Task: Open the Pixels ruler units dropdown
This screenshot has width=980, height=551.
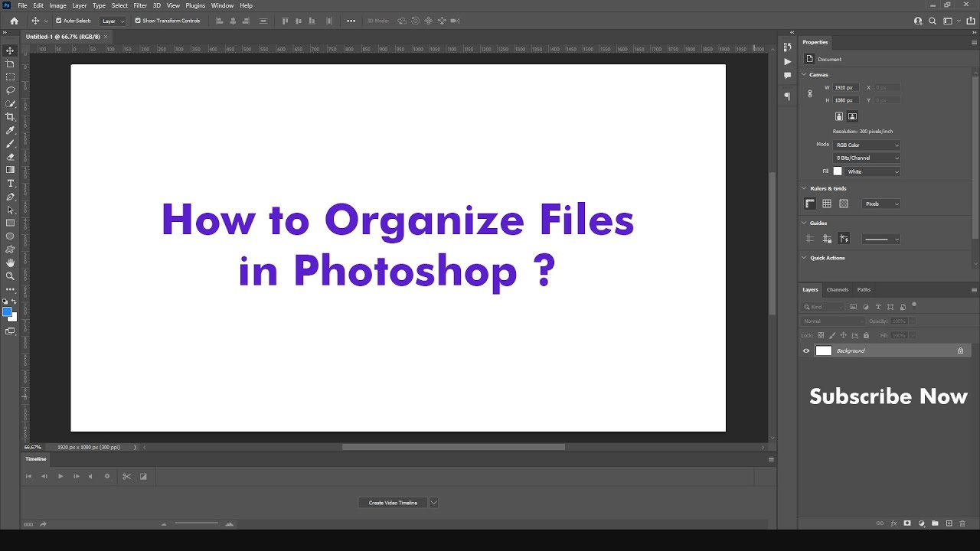Action: (881, 204)
